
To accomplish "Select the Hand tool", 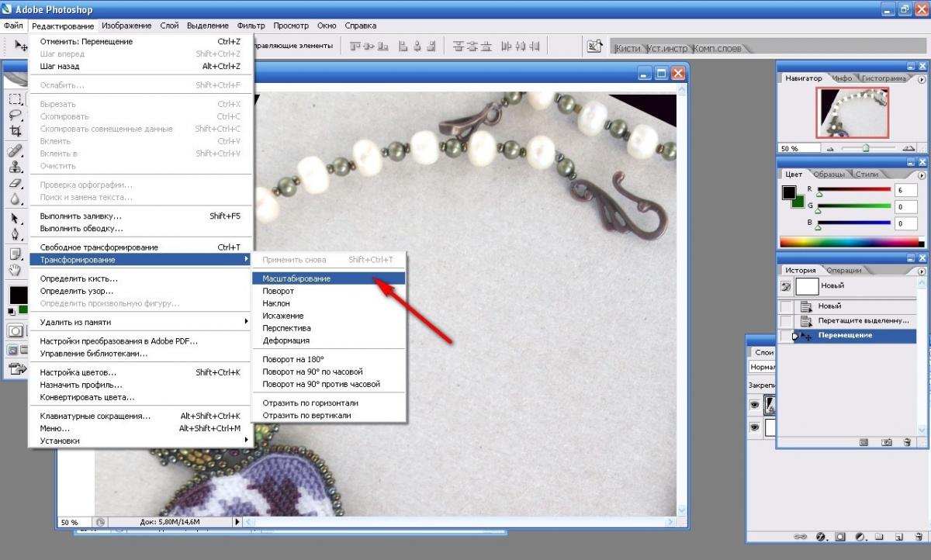I will coord(15,270).
